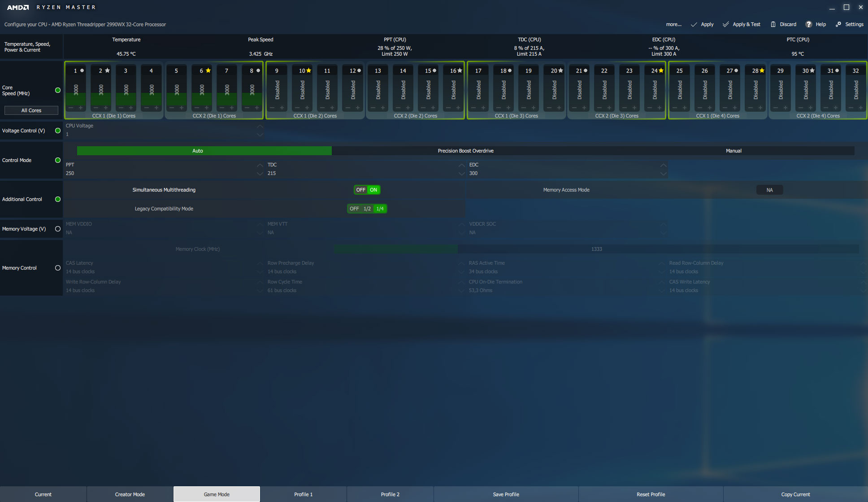Viewport: 868px width, 502px height.
Task: Click plus button under core 1
Action: coord(81,108)
